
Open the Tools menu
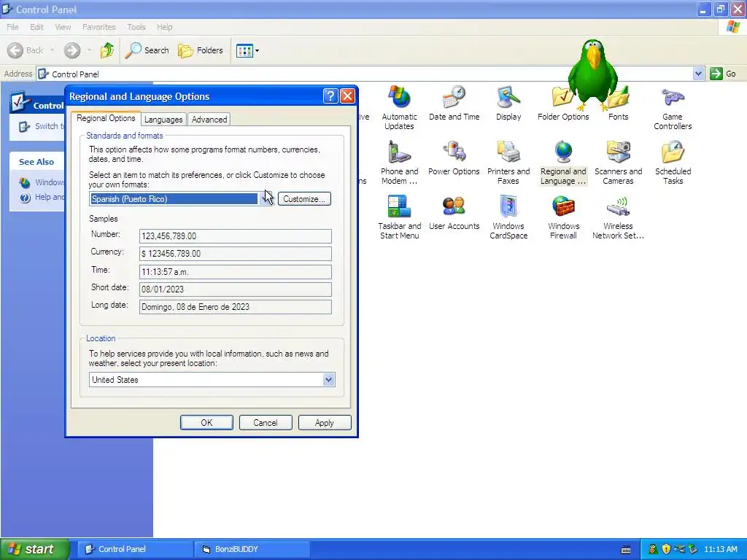136,27
